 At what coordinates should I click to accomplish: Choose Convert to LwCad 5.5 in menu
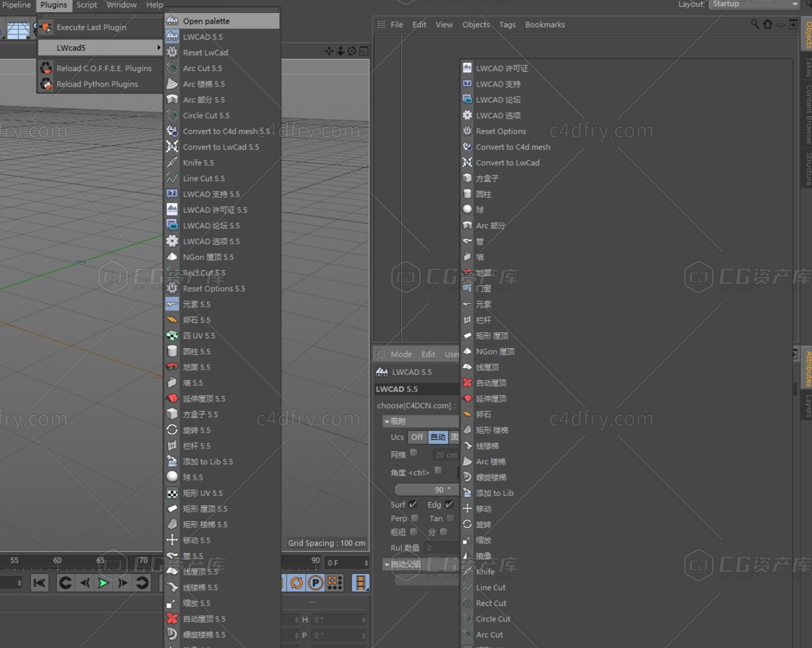[222, 147]
